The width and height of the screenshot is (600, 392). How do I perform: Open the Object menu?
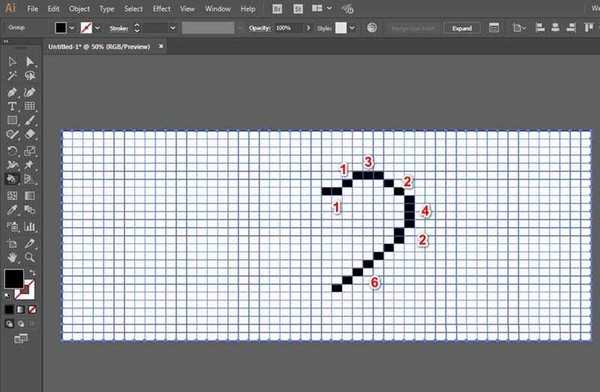point(79,9)
